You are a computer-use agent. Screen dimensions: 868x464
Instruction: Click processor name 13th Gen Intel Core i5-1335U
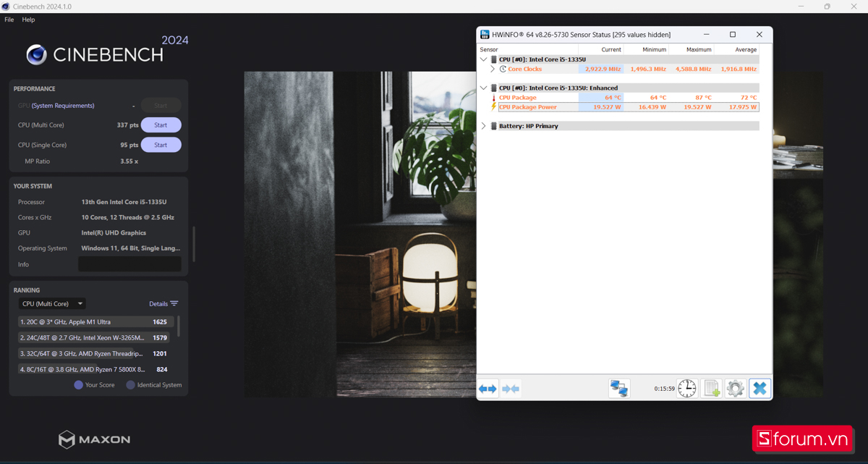pos(124,202)
